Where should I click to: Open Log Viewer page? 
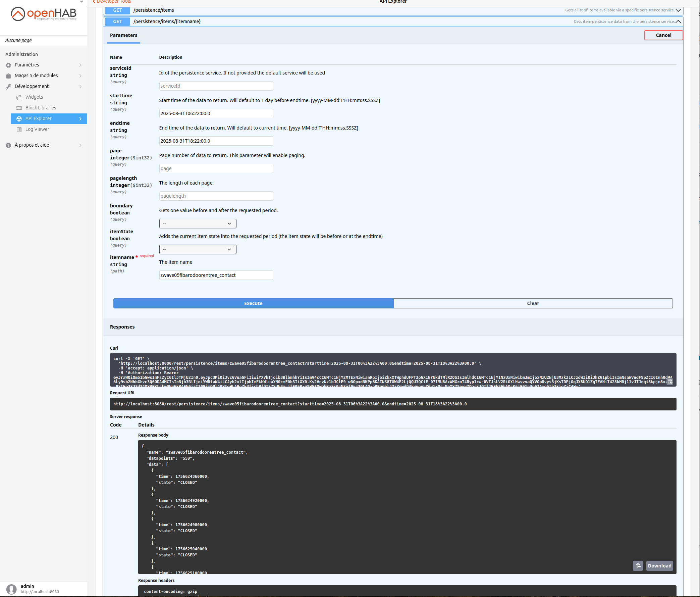pyautogui.click(x=49, y=130)
